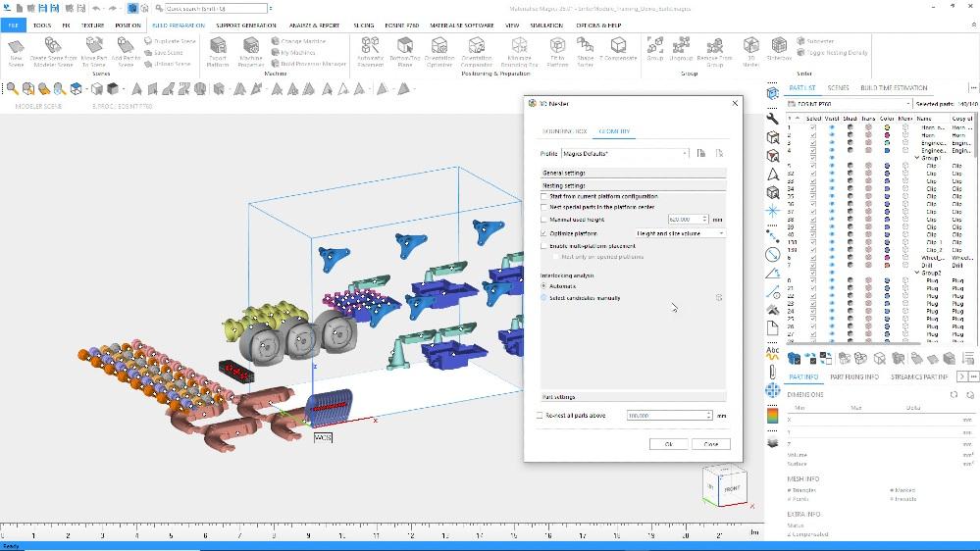The image size is (980, 551).
Task: Collapse the Group2 tree node
Action: coord(917,273)
